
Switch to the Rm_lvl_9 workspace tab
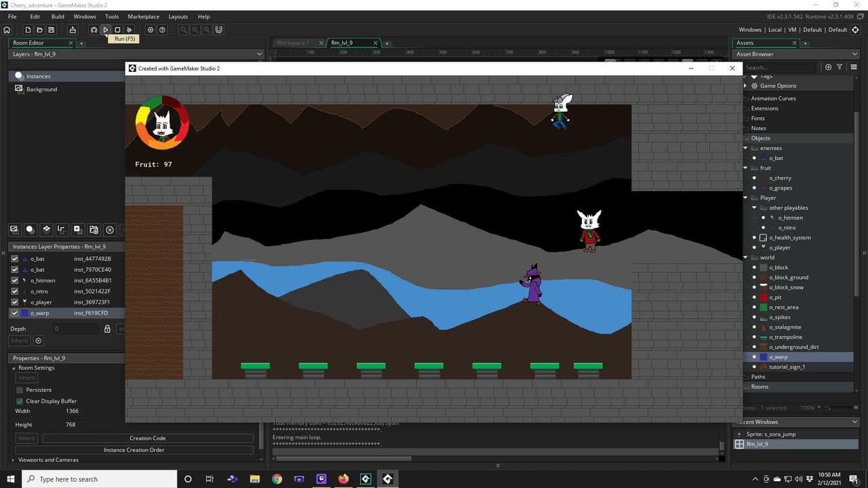[353, 43]
